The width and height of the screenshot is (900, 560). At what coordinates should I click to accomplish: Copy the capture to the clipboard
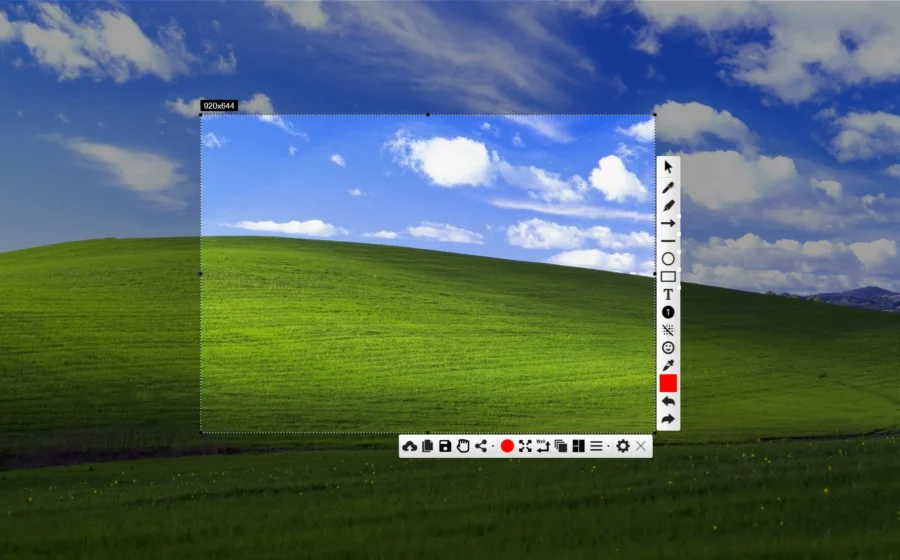click(428, 446)
